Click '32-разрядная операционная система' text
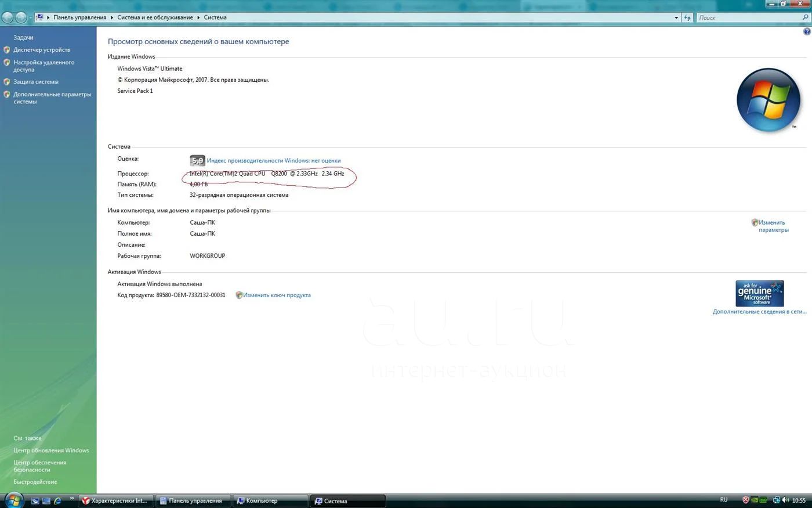812x508 pixels. point(239,195)
